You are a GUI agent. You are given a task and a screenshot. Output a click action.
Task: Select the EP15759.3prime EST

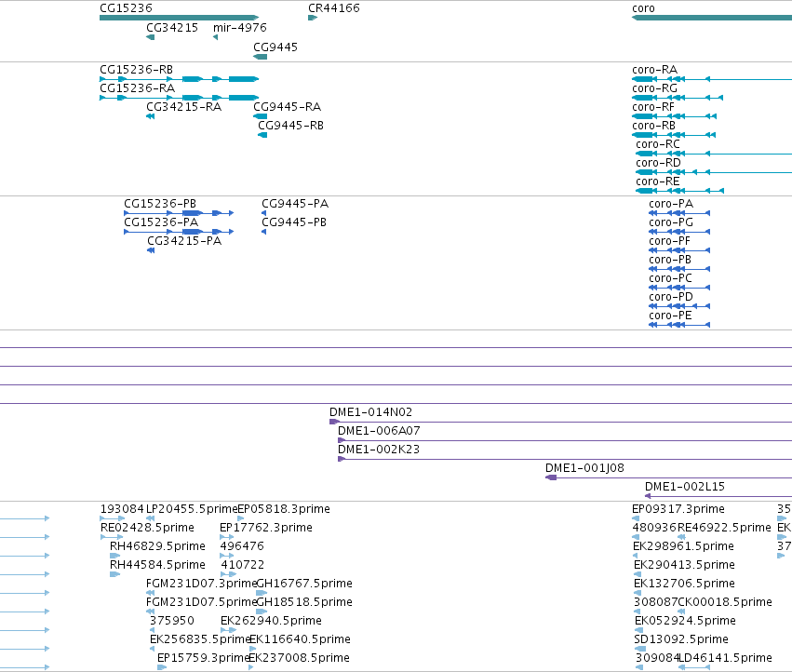162,667
